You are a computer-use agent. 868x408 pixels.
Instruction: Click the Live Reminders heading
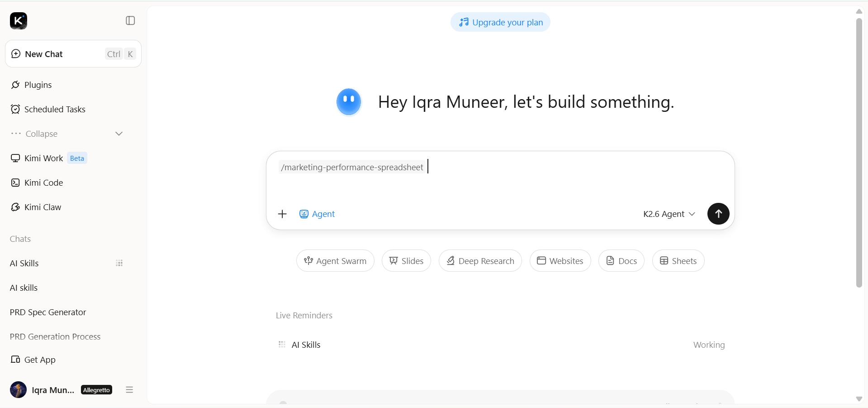304,316
